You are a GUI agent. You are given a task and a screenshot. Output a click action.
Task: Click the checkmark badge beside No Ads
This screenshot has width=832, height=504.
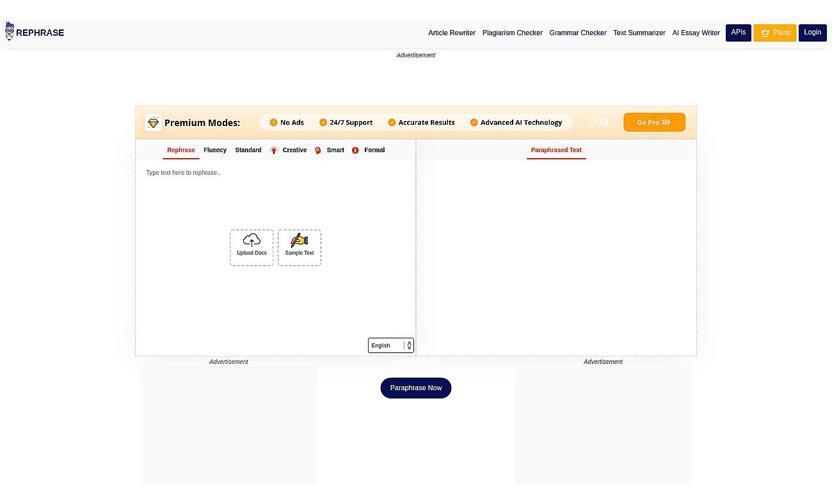[273, 122]
